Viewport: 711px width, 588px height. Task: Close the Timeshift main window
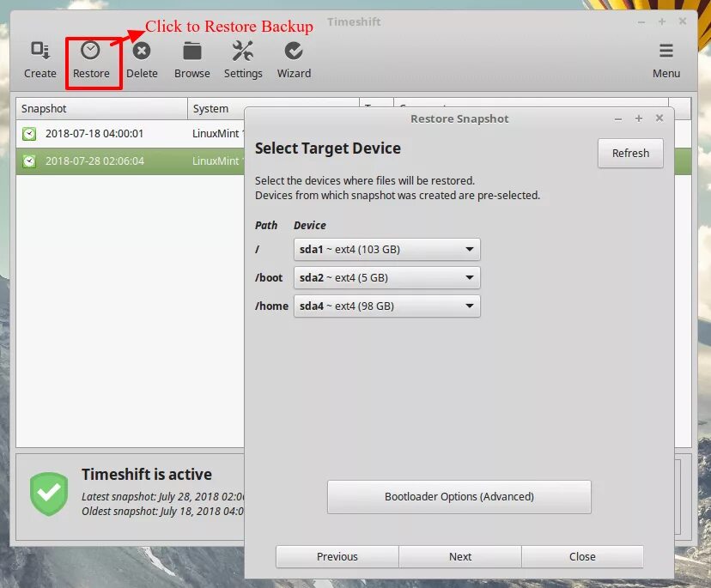pyautogui.click(x=683, y=21)
